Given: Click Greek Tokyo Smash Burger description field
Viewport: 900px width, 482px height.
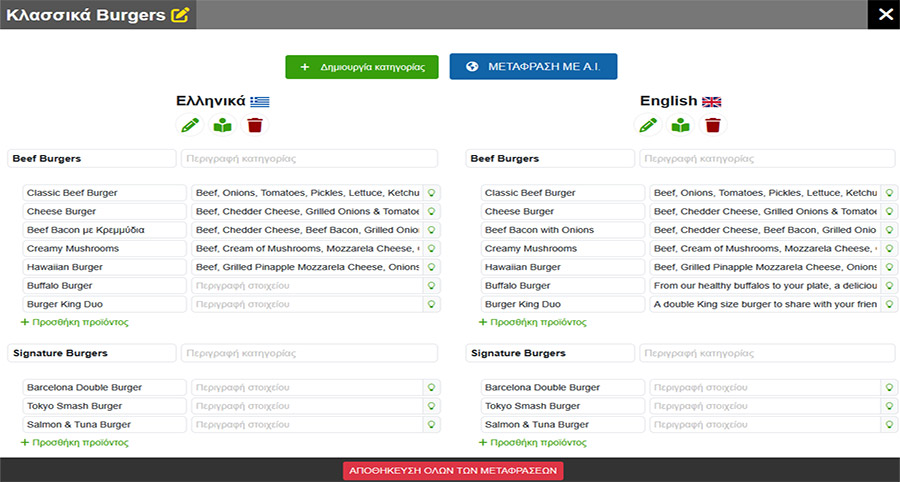Looking at the screenshot, I should coord(307,406).
